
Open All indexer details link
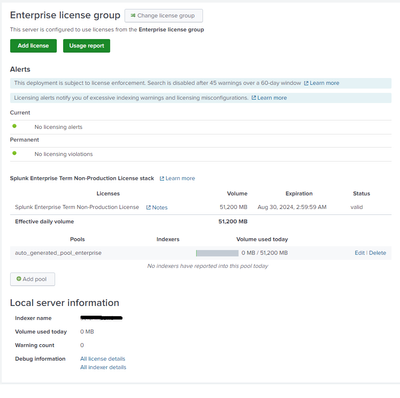click(x=103, y=367)
